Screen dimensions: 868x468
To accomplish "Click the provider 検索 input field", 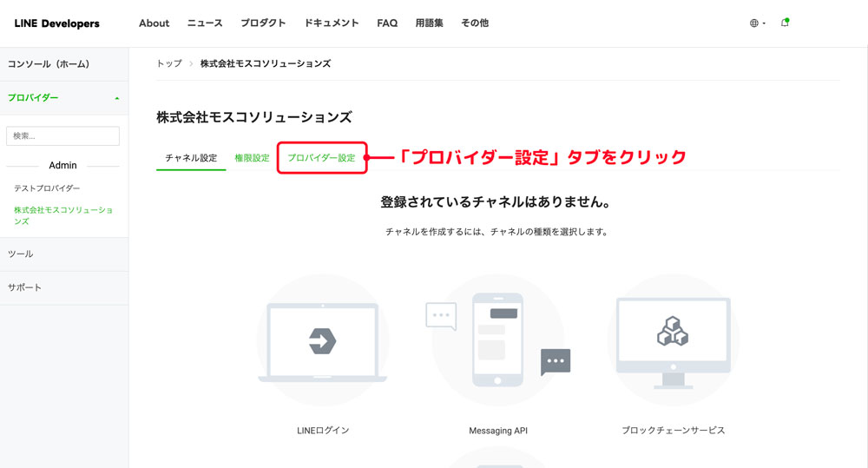I will (x=62, y=135).
